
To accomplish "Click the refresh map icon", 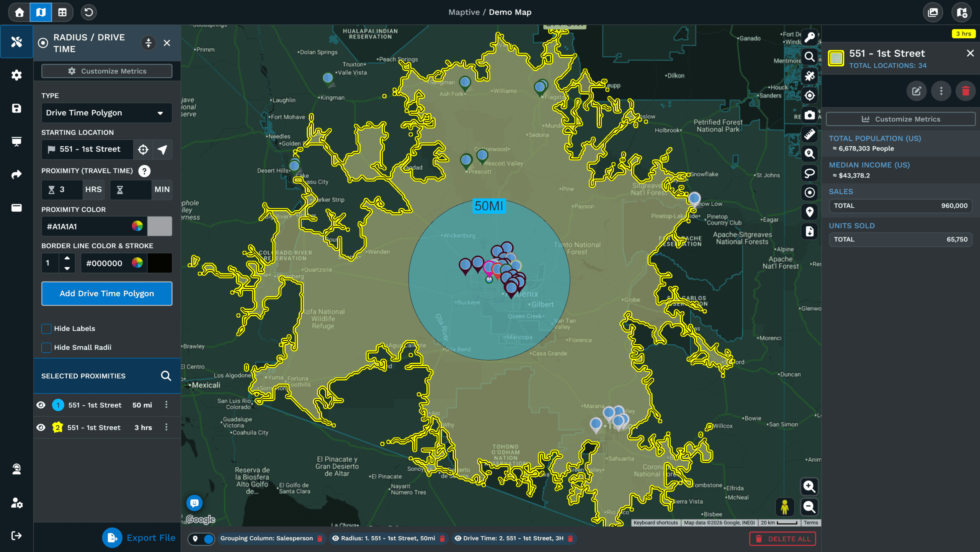I will tap(88, 12).
